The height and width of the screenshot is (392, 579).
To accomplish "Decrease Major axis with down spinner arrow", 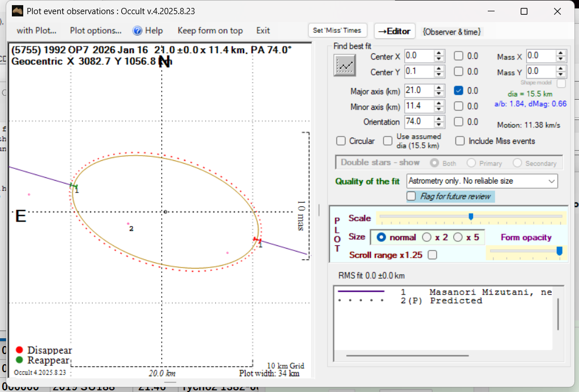I will (x=439, y=93).
